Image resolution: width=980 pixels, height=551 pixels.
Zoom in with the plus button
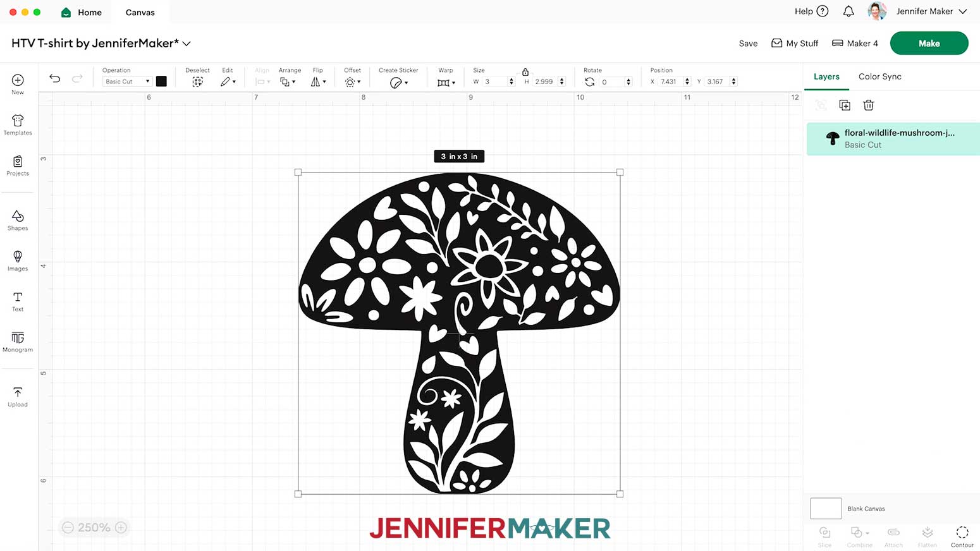(121, 528)
